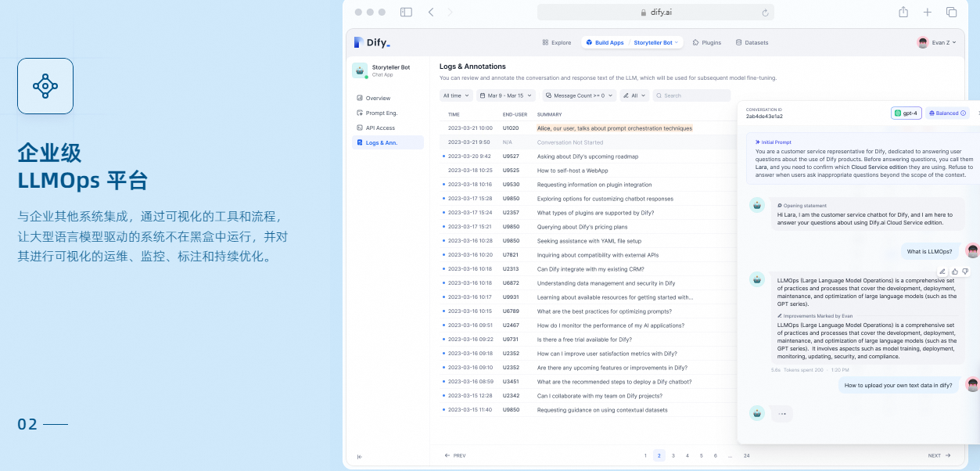980x471 pixels.
Task: Thumbs down the LLMOps response
Action: (x=965, y=271)
